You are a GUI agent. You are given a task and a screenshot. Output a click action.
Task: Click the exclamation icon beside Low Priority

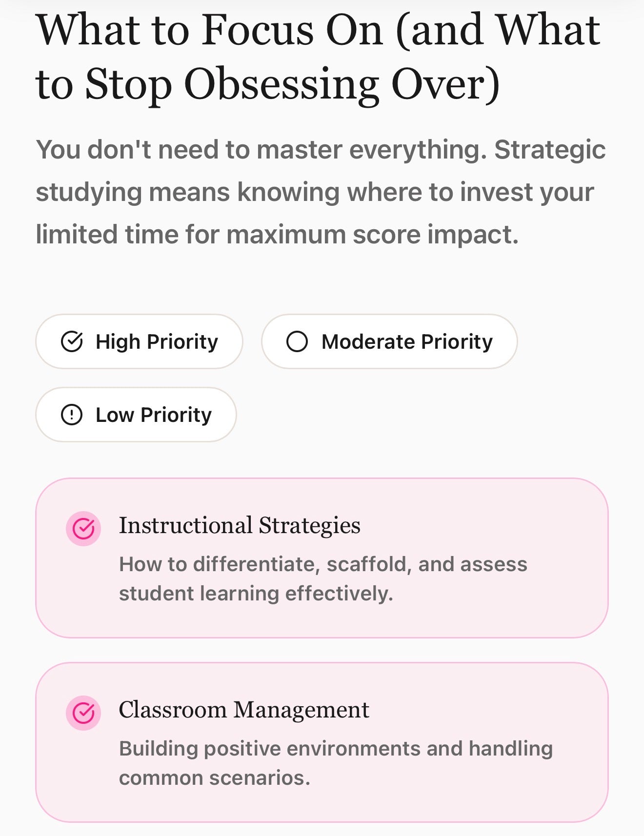click(72, 415)
